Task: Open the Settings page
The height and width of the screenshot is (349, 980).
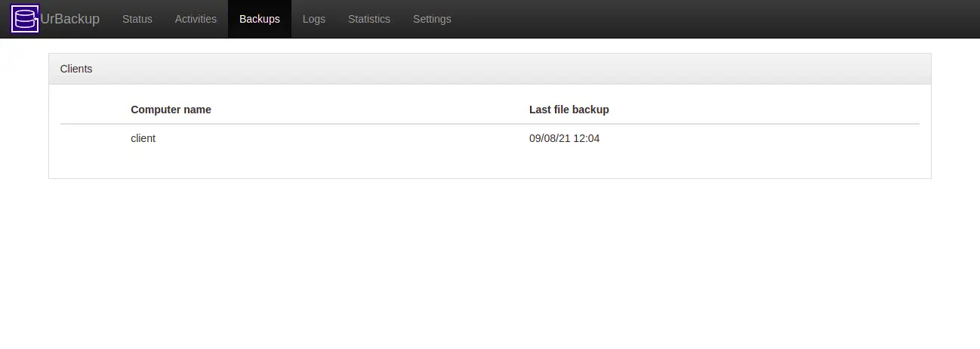Action: pyautogui.click(x=432, y=19)
